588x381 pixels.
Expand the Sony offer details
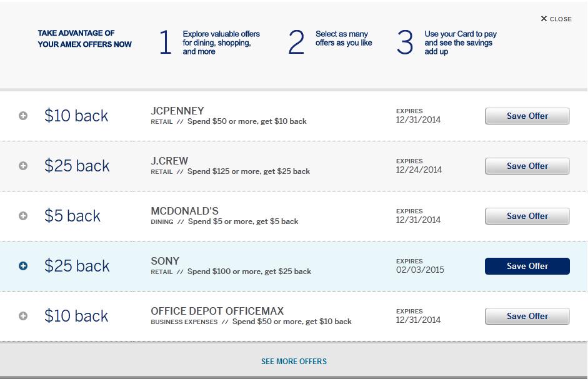pos(23,266)
